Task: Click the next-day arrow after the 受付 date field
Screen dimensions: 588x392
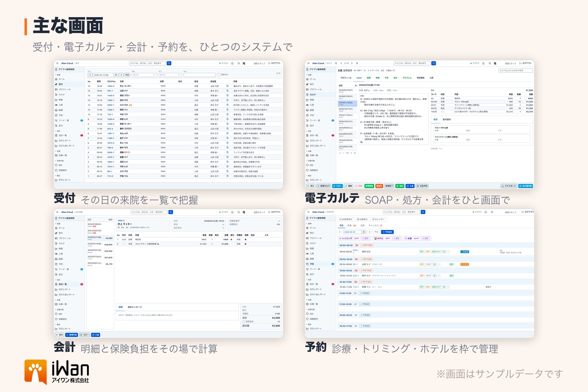Action: click(x=121, y=75)
